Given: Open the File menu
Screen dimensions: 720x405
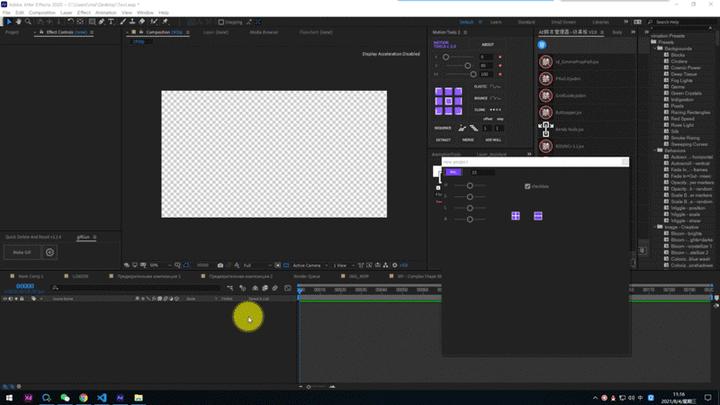Looking at the screenshot, I should pos(6,12).
